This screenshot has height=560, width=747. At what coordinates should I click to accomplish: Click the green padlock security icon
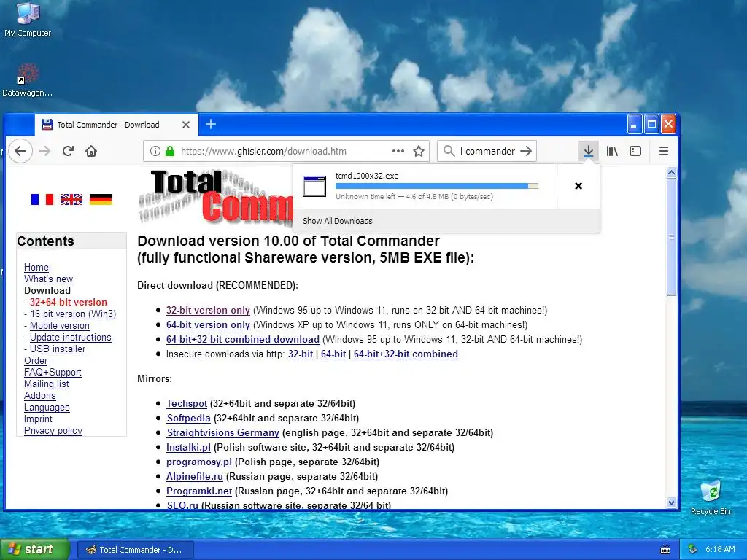pos(169,152)
